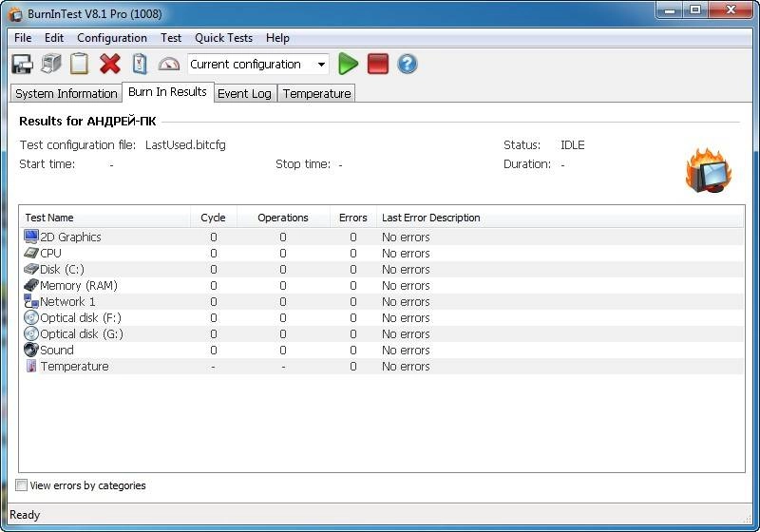Click the BurnInTest title bar app icon
Image resolution: width=760 pixels, height=532 pixels.
[x=15, y=14]
